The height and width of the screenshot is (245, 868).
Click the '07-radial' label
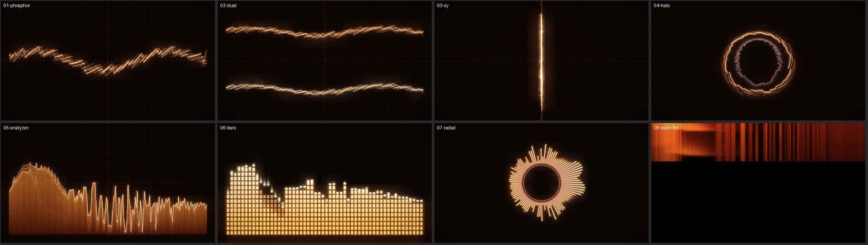click(x=446, y=128)
